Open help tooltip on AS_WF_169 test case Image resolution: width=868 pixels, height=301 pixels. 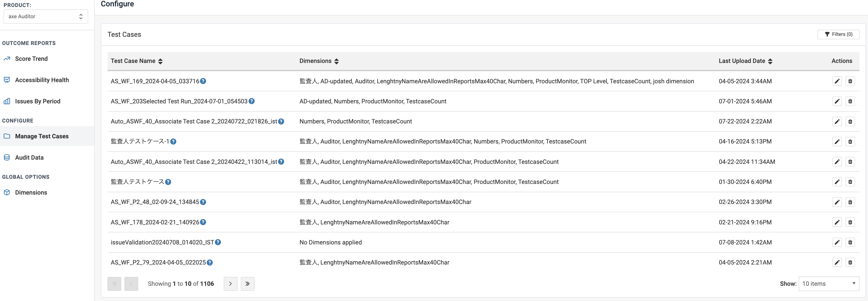point(203,81)
